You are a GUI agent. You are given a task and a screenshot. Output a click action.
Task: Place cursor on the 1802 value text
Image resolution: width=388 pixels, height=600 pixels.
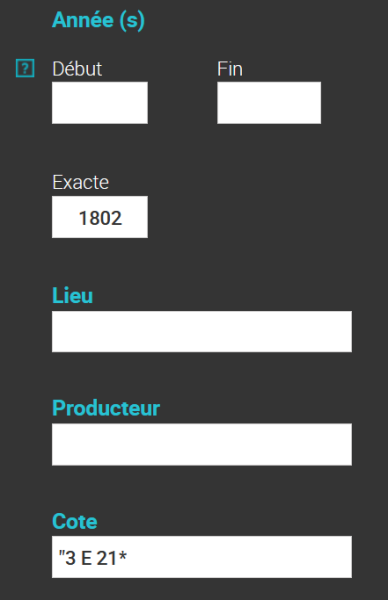[100, 218]
